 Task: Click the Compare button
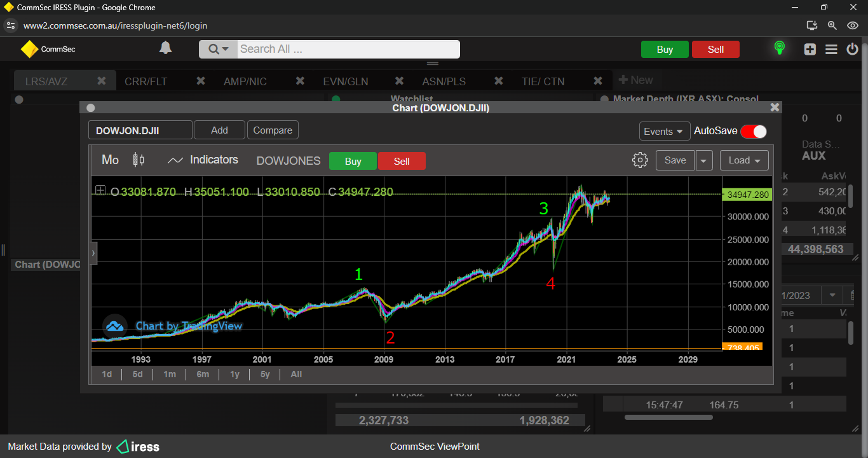[x=273, y=130]
